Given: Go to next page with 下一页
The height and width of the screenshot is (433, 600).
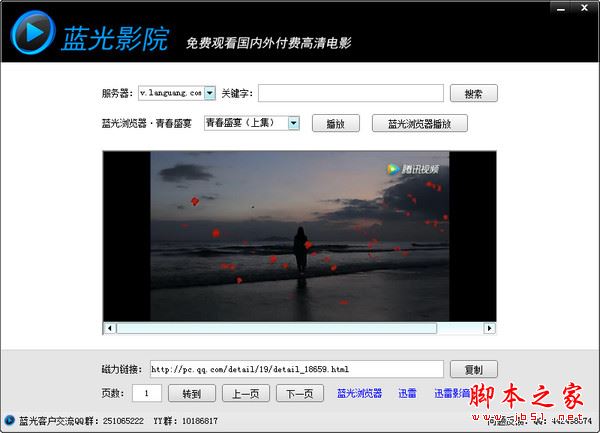Looking at the screenshot, I should tap(300, 393).
